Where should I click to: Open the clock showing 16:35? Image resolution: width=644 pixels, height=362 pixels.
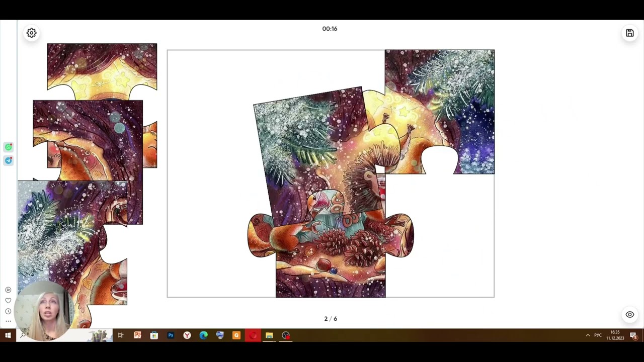pyautogui.click(x=615, y=335)
